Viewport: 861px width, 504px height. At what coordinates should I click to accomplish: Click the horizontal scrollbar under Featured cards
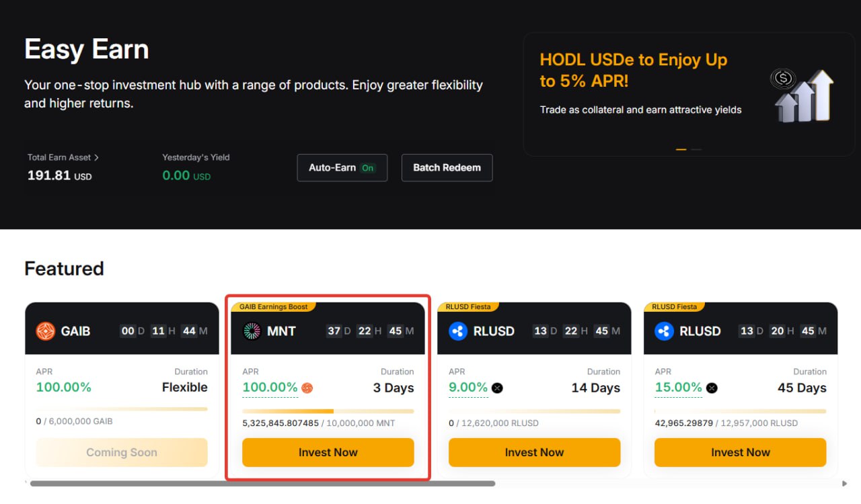[262, 483]
